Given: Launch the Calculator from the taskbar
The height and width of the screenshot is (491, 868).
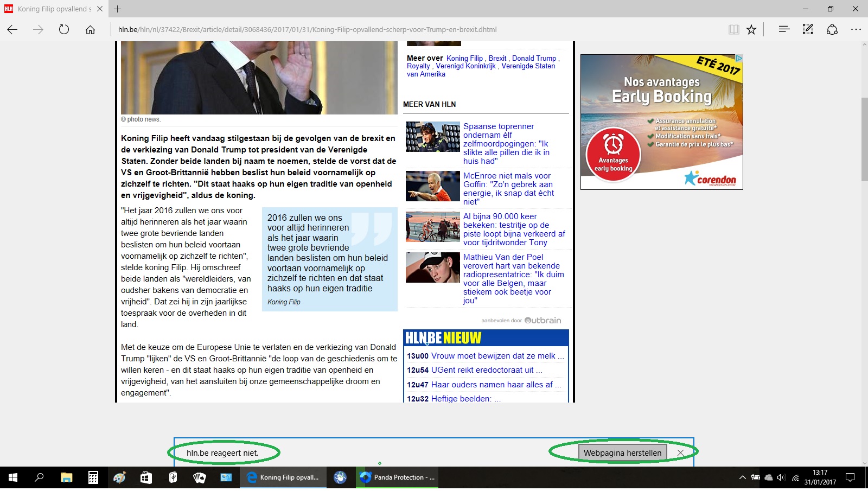Looking at the screenshot, I should (x=93, y=477).
